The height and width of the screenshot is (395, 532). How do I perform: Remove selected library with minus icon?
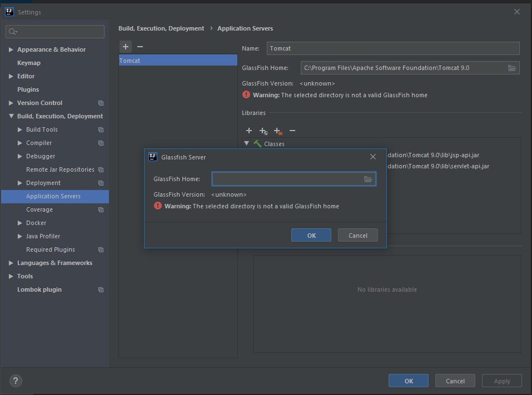pos(292,131)
